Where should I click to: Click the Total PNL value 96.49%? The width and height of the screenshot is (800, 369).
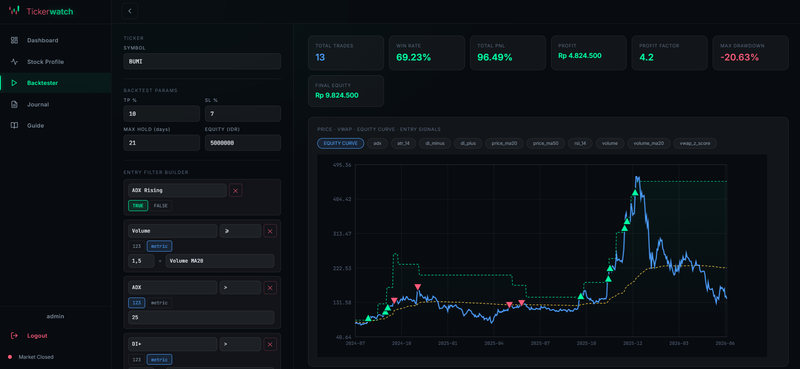click(495, 57)
